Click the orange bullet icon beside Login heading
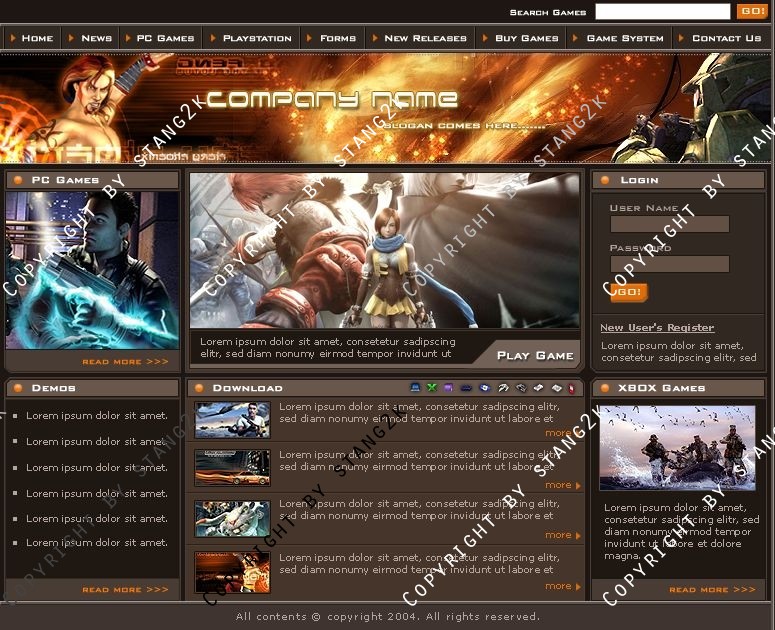Viewport: 775px width, 630px height. (605, 180)
